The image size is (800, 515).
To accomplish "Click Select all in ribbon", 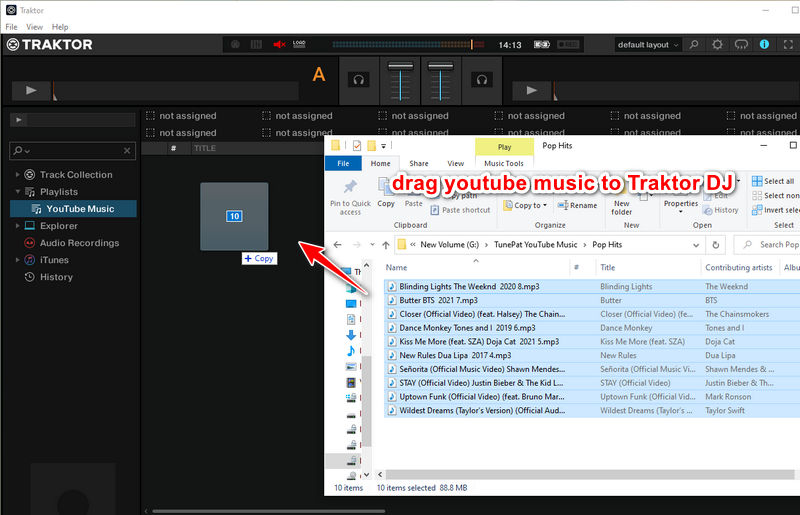I will [773, 181].
